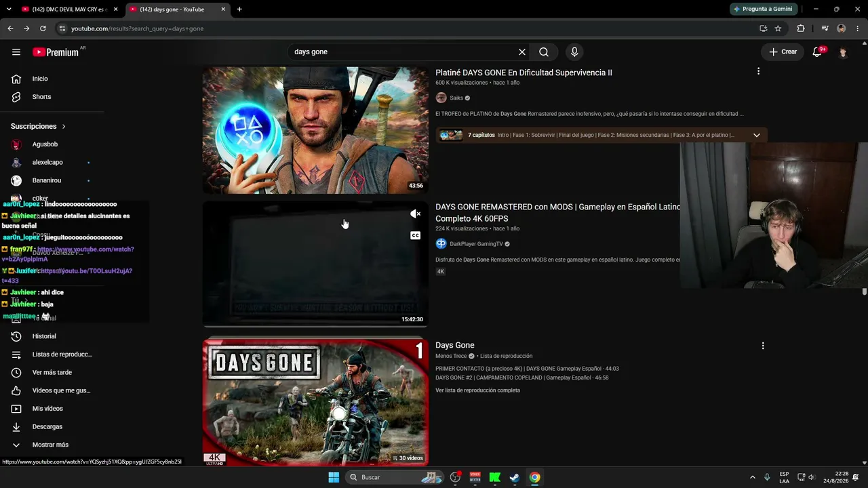Viewport: 868px width, 488px height.
Task: Reload the YouTube results page
Action: pos(43,28)
